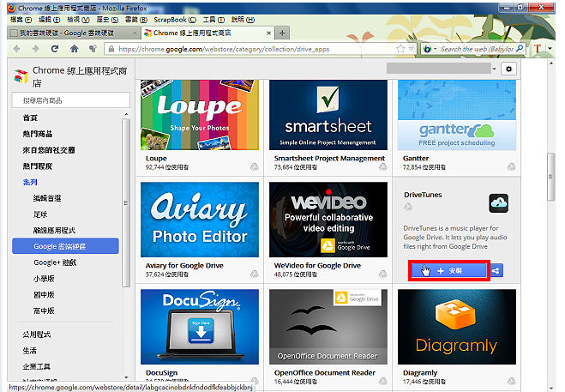Open 熱門商品 in the sidebar
The image size is (565, 392).
pos(38,134)
